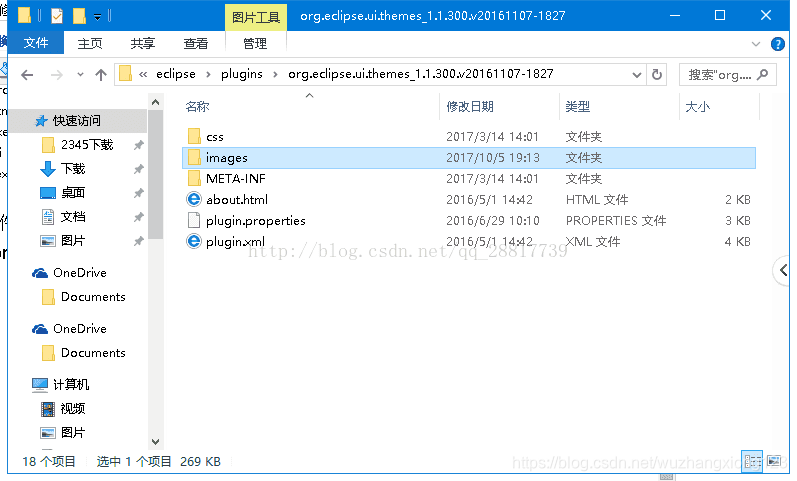This screenshot has height=481, width=797.
Task: Switch to details view in status bar
Action: click(752, 461)
